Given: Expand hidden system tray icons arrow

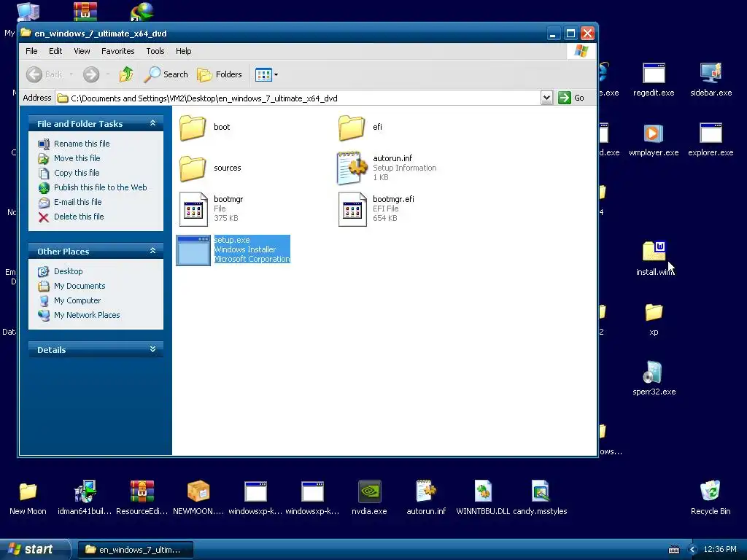Looking at the screenshot, I should [692, 550].
